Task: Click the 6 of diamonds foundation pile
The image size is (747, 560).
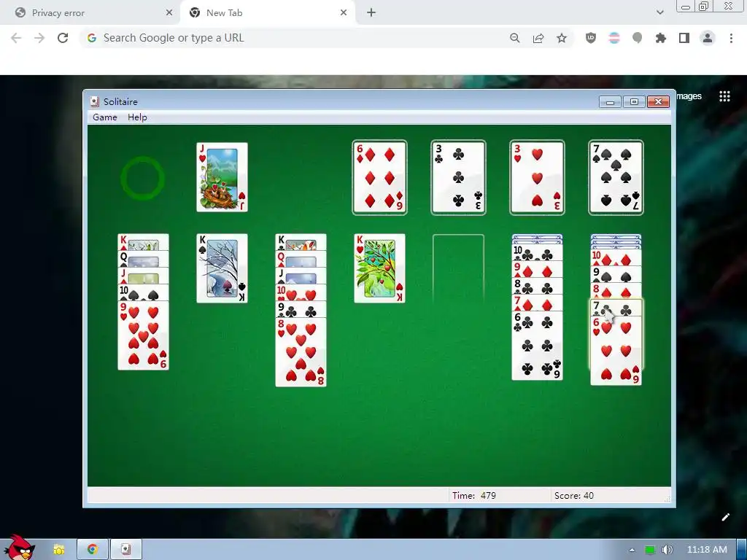Action: (379, 178)
